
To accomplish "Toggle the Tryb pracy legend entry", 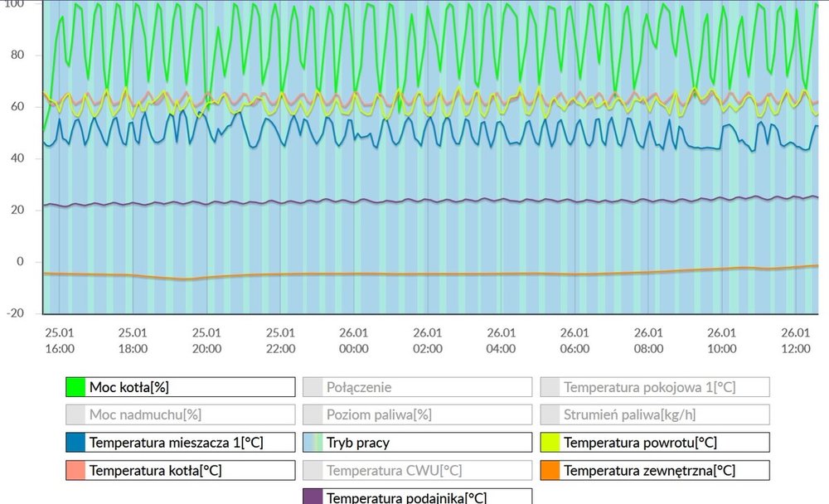I will tap(417, 442).
